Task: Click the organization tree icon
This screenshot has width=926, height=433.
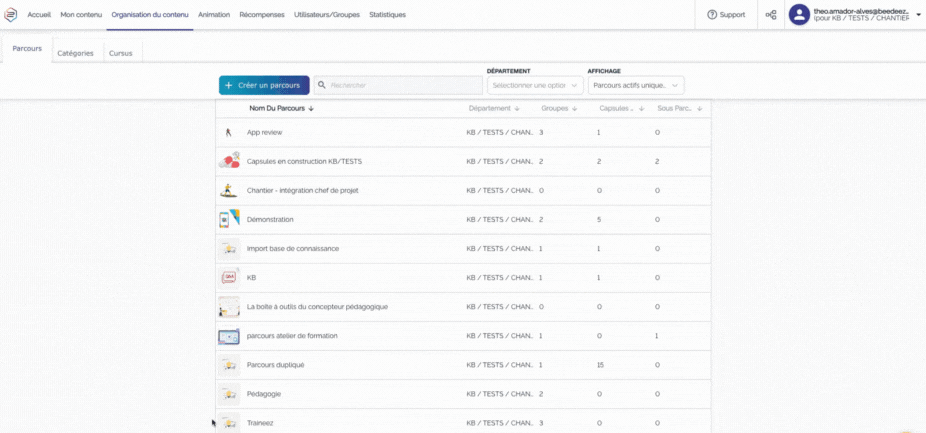Action: (x=771, y=15)
